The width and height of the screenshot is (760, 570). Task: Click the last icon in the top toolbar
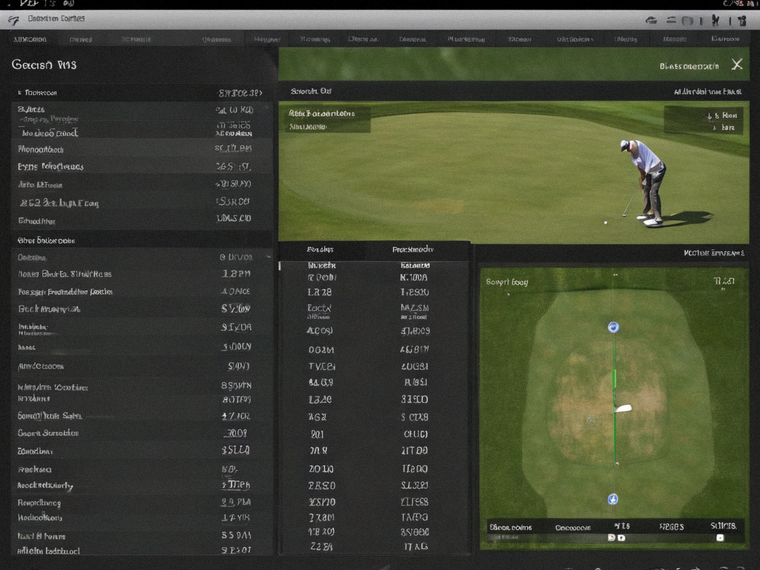(x=742, y=20)
